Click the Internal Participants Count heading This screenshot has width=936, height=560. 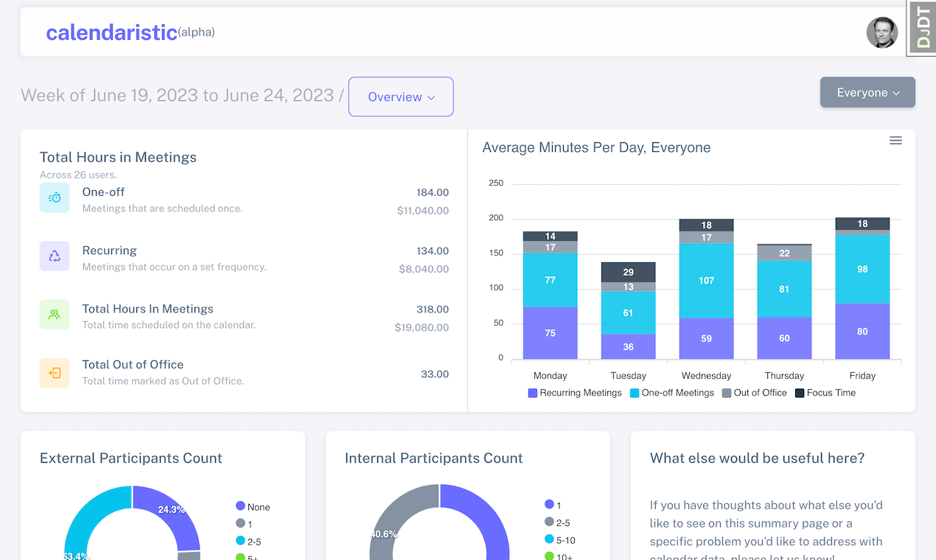(x=433, y=458)
